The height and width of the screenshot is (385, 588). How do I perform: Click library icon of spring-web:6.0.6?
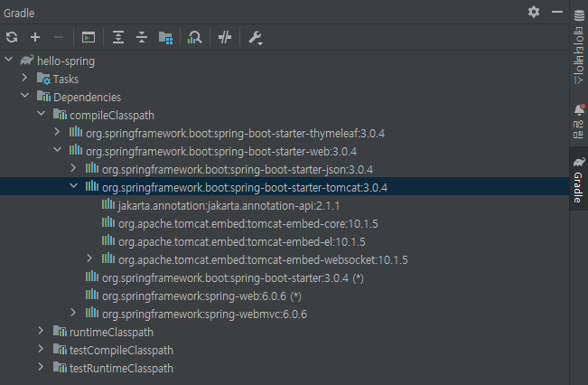pos(92,295)
